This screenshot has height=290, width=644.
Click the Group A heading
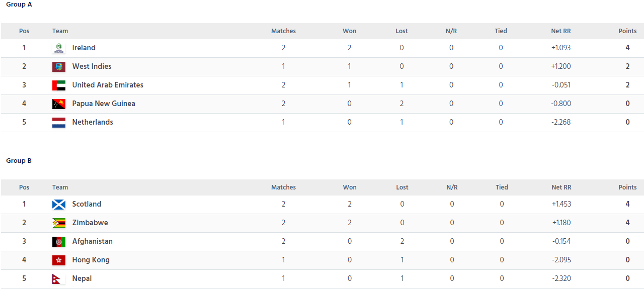19,5
